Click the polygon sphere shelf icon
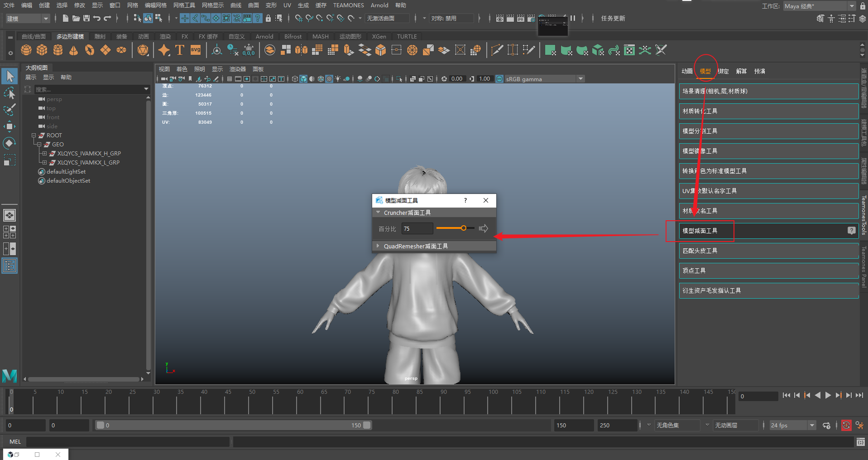Screen dimensions: 868x460 point(26,50)
